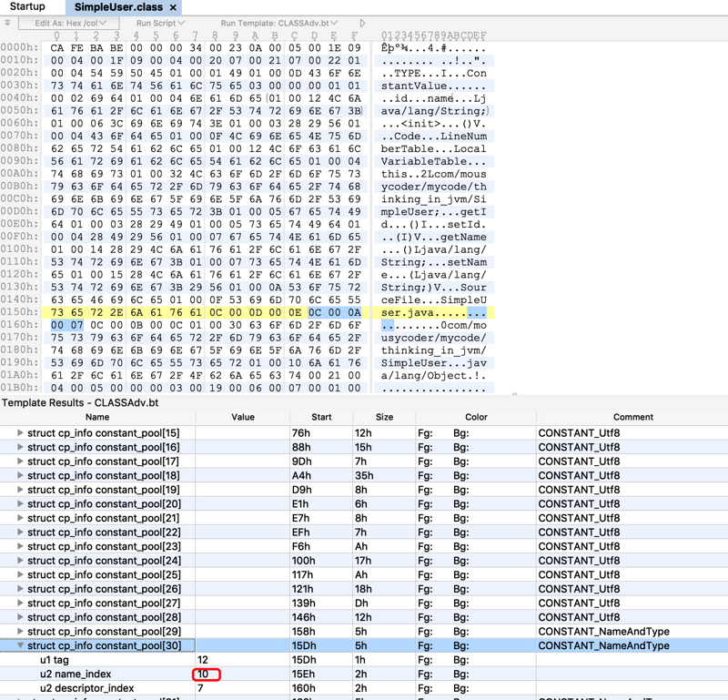This screenshot has height=700, width=728.
Task: Expand struct cp_info constant_pool[27]
Action: point(20,603)
